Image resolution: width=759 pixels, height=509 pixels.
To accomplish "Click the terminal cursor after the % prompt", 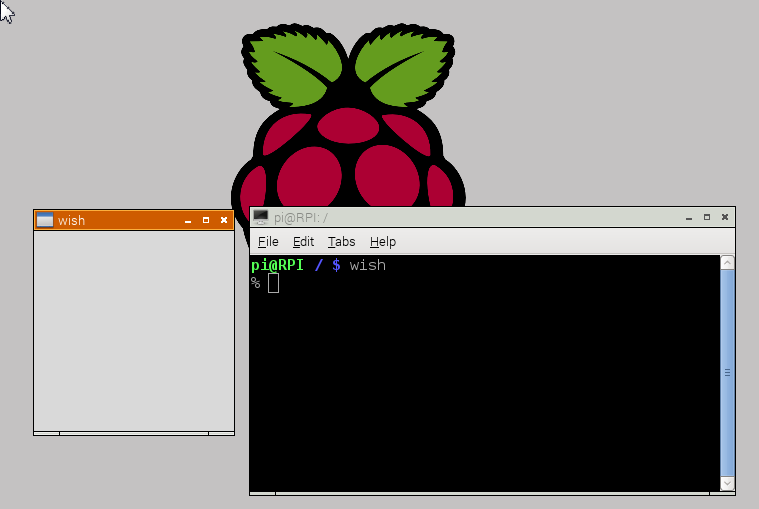I will 273,283.
